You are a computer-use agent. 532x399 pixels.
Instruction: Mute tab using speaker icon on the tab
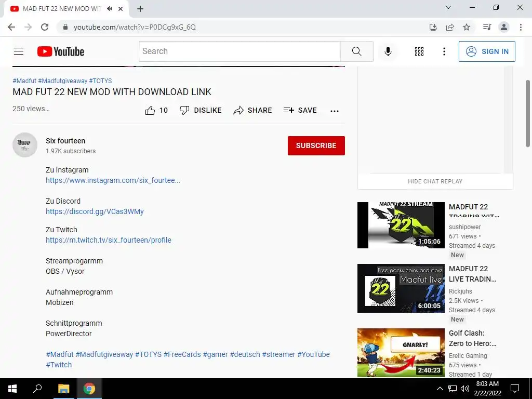coord(109,9)
